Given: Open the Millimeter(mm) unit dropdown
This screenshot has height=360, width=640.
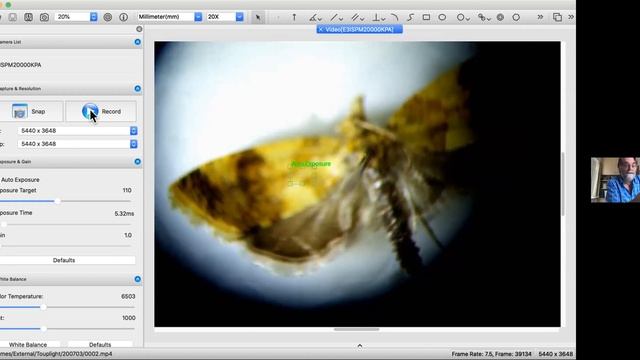Looking at the screenshot, I should click(x=198, y=17).
